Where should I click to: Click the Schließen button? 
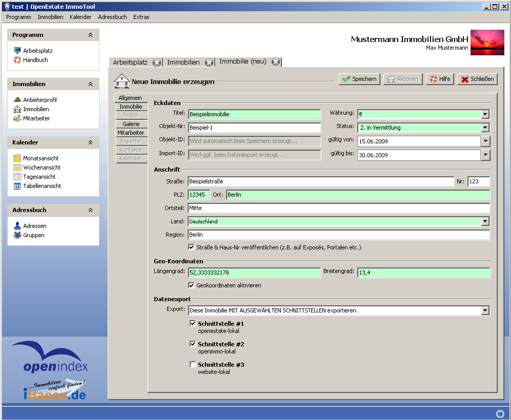pyautogui.click(x=477, y=79)
